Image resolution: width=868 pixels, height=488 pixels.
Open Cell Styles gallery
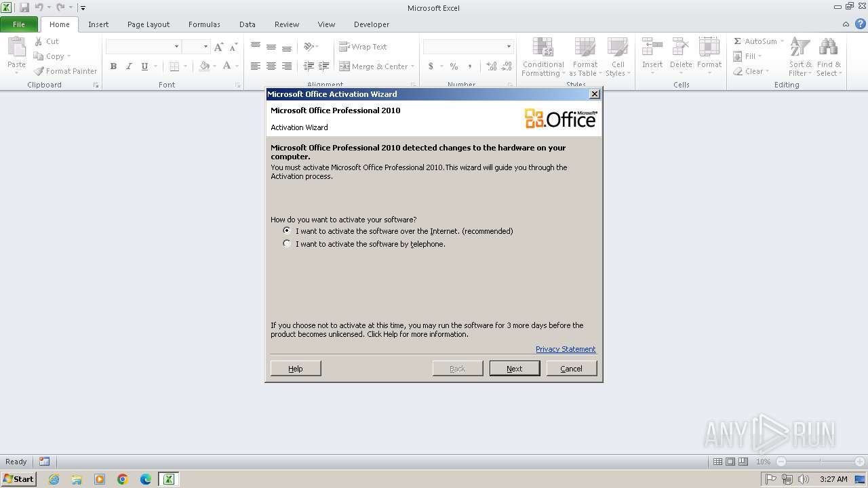point(618,57)
